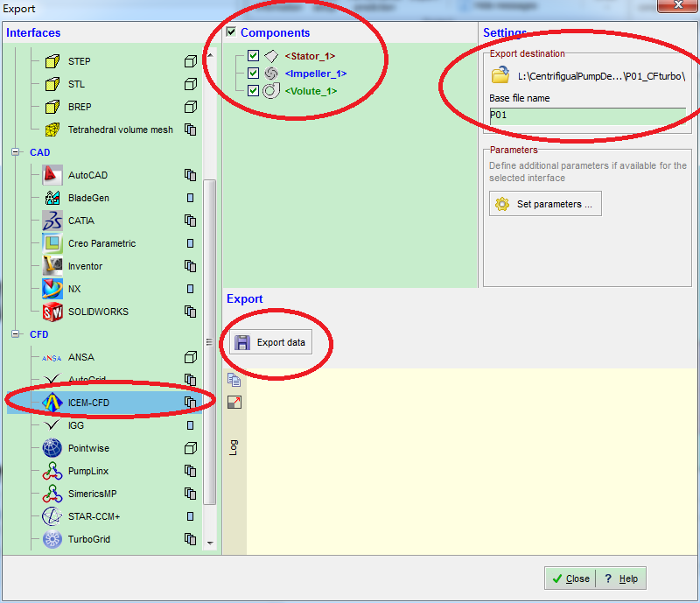Open Set parameters dialog

tap(545, 204)
